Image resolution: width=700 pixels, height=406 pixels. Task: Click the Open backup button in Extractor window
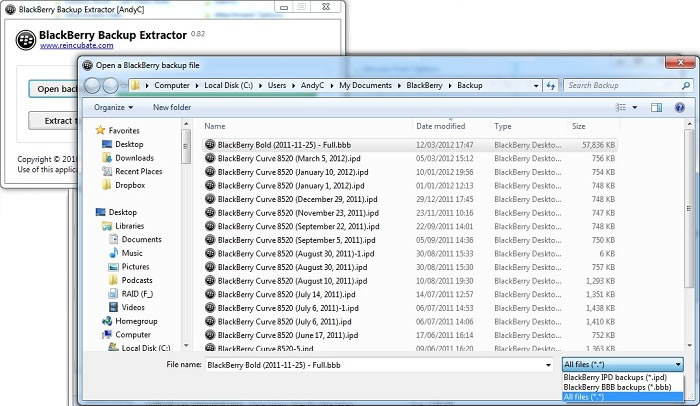(54, 89)
